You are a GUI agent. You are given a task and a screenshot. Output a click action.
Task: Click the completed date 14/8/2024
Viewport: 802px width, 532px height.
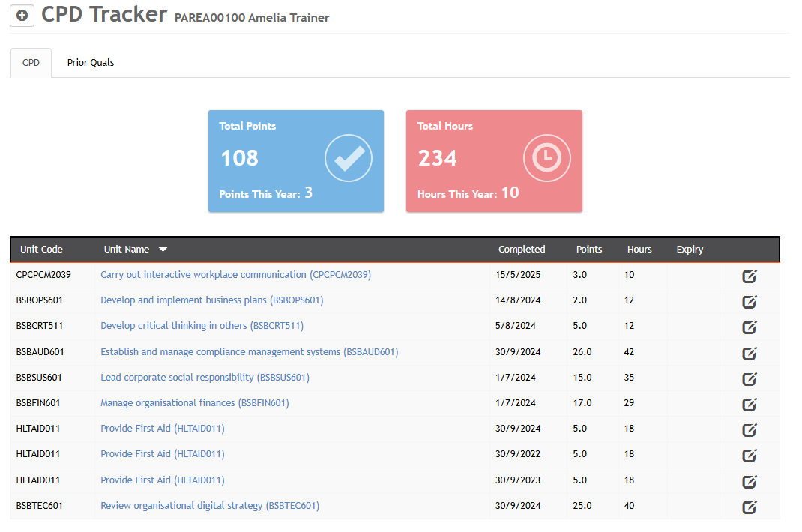(518, 300)
